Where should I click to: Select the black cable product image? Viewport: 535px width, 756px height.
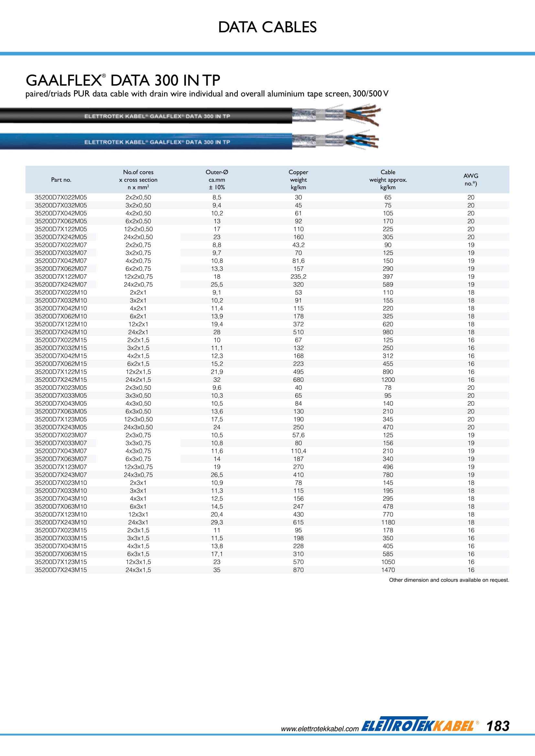tap(191, 116)
